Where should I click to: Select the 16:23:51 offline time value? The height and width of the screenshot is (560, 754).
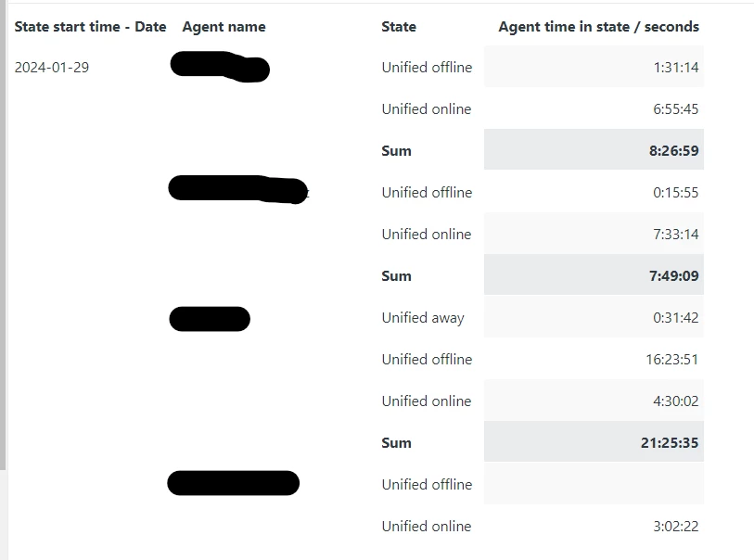point(671,360)
